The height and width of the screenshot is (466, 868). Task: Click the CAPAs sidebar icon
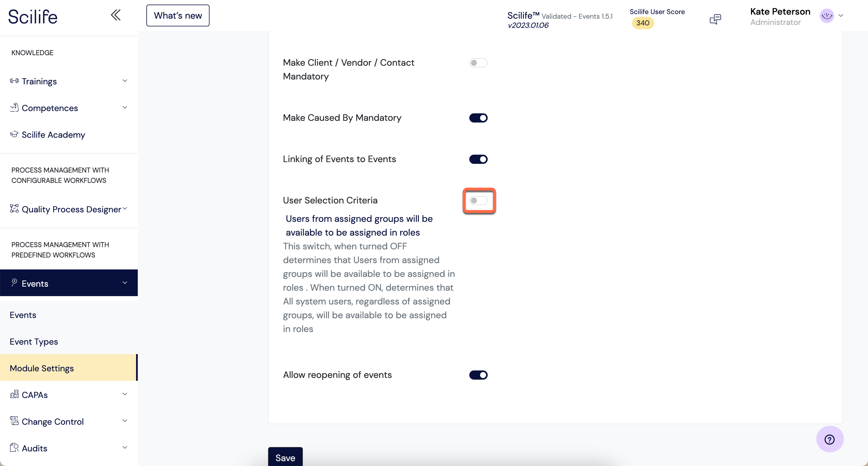coord(14,394)
